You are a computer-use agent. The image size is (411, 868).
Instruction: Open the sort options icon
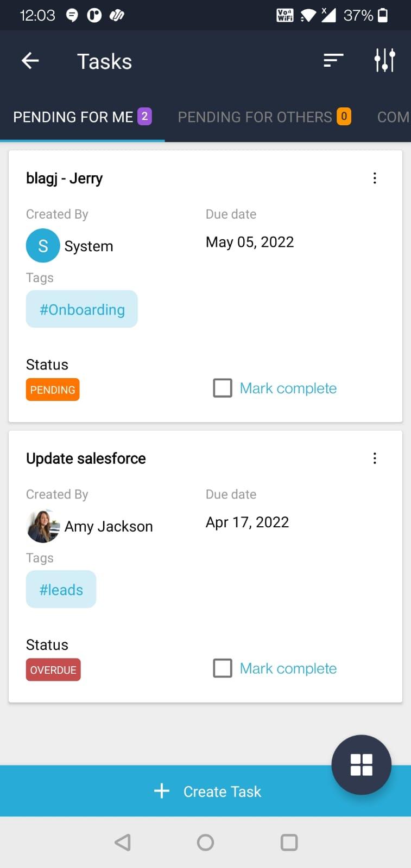333,60
